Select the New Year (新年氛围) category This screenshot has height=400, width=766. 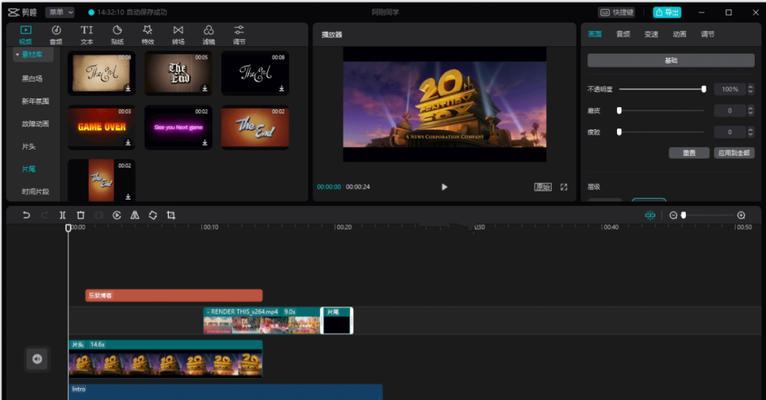coord(35,101)
